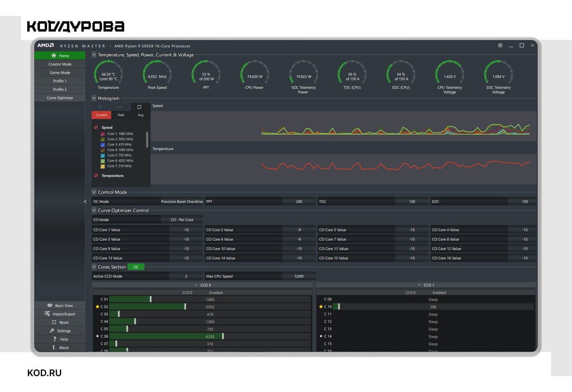
Task: Click the gold star beside C 02
Action: coord(98,307)
